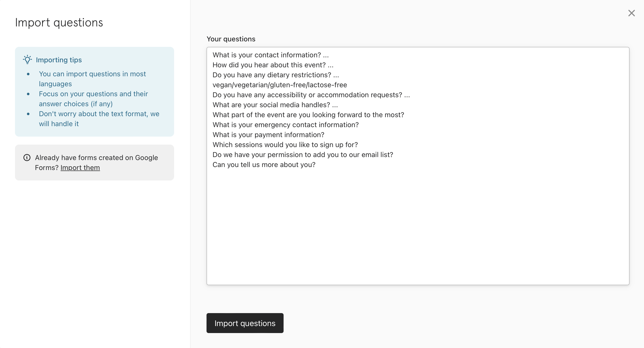Click the tip 'Focus on your questions and their answer choices'

tap(93, 99)
